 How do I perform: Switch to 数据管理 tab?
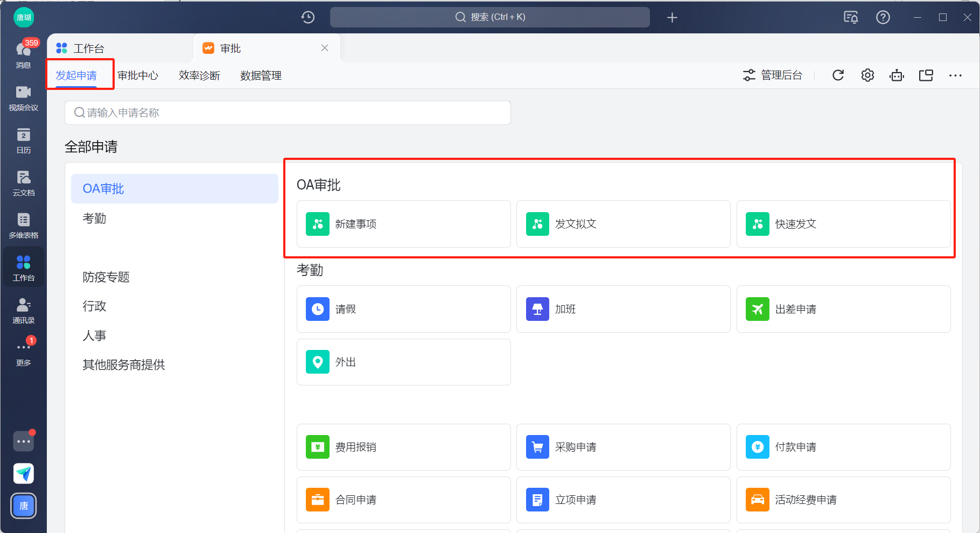point(261,75)
